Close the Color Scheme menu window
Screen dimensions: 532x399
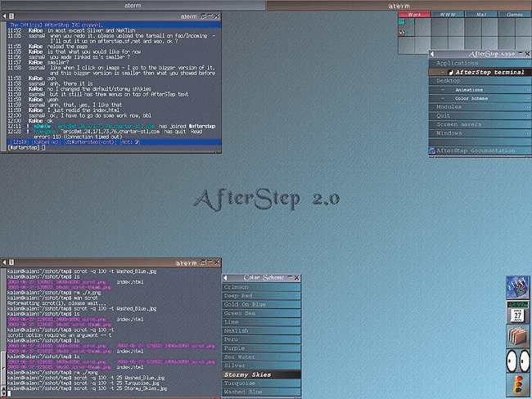(x=297, y=278)
